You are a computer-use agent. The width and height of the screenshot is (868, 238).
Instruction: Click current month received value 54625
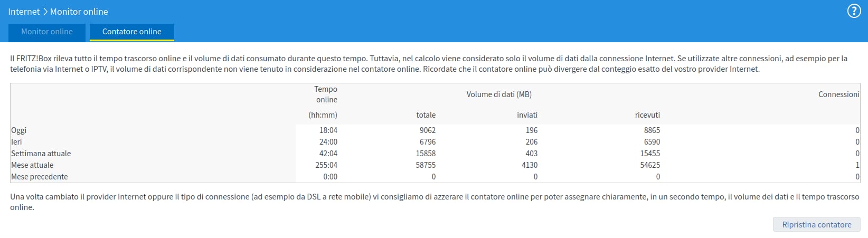pos(650,165)
